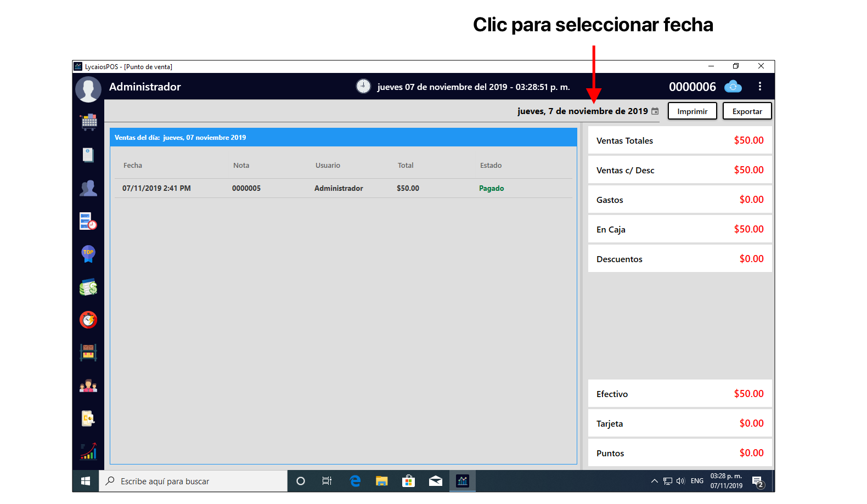Show hidden system tray icons
This screenshot has height=504, width=867.
[x=654, y=481]
